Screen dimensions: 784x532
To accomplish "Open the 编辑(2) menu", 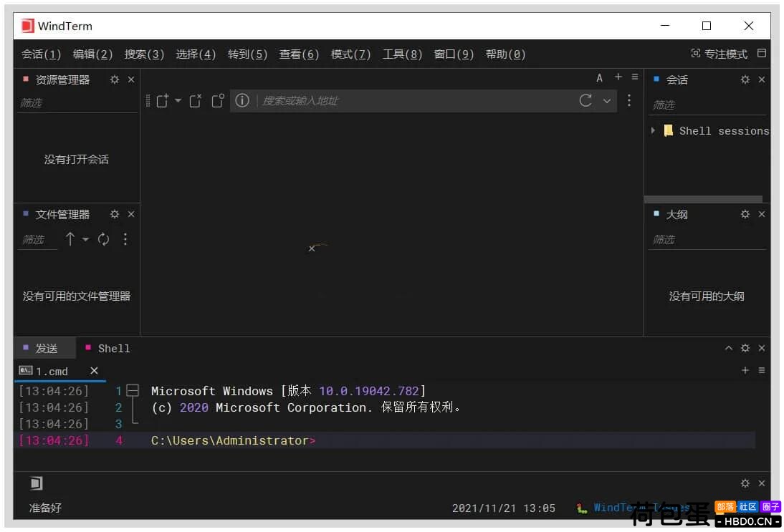I will coord(92,54).
